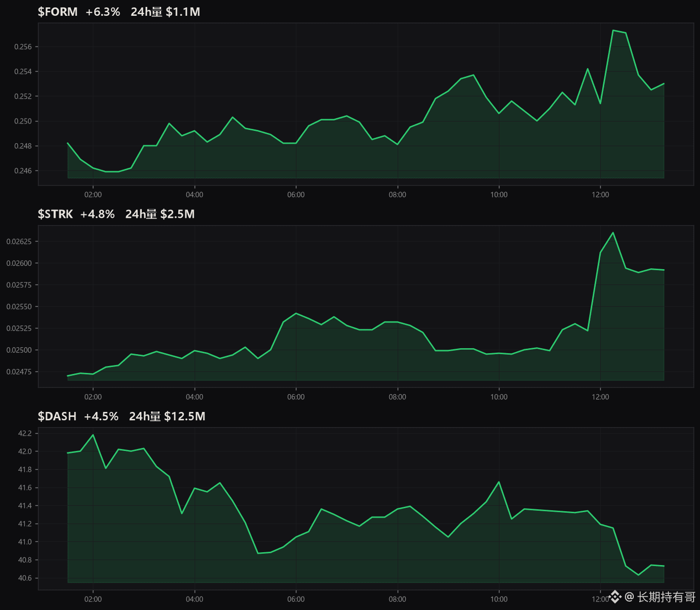Click the 41.4 price axis label

click(25, 506)
